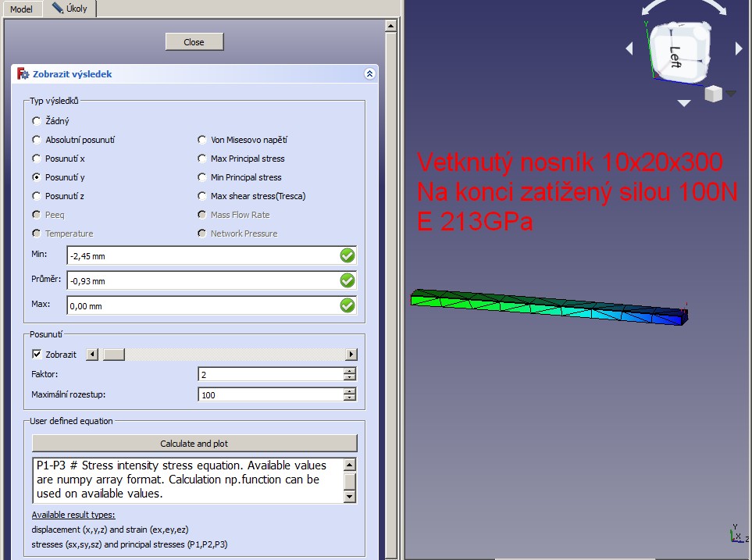Rotate view with cube's left arrow
752x560 pixels.
(x=630, y=49)
